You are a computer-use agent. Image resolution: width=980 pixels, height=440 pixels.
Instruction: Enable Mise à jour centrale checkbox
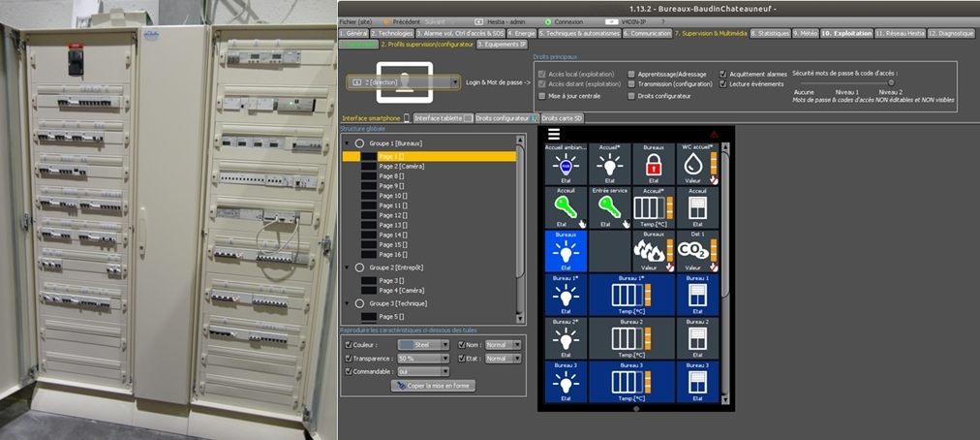(541, 96)
